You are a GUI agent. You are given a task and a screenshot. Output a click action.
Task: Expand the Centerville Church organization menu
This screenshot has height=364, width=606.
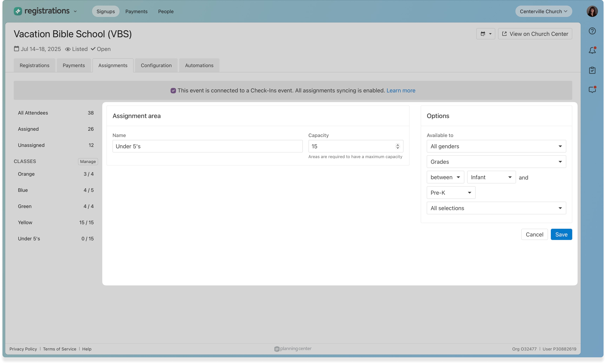543,12
